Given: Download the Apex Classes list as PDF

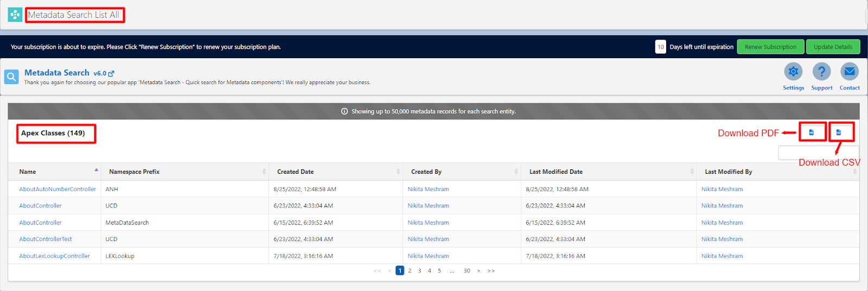Looking at the screenshot, I should point(812,132).
